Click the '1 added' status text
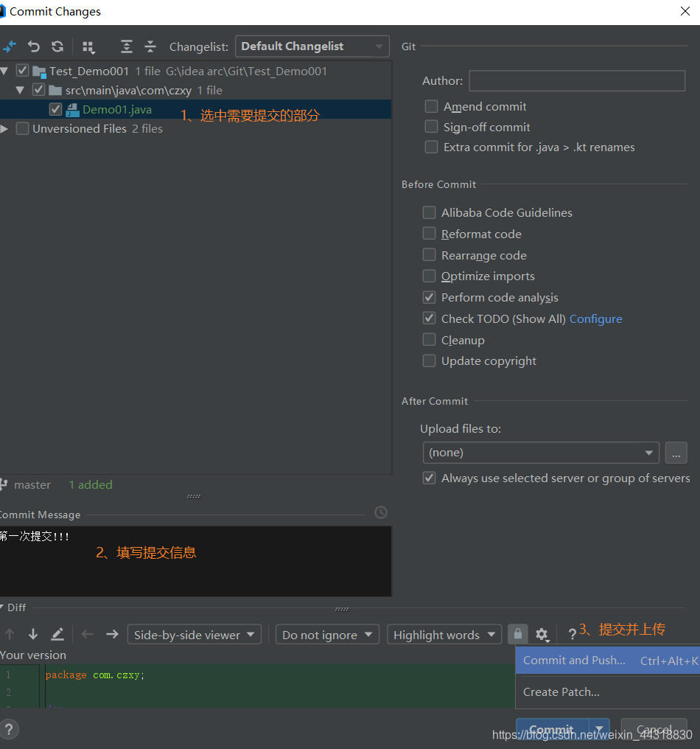The height and width of the screenshot is (749, 700). click(x=91, y=485)
